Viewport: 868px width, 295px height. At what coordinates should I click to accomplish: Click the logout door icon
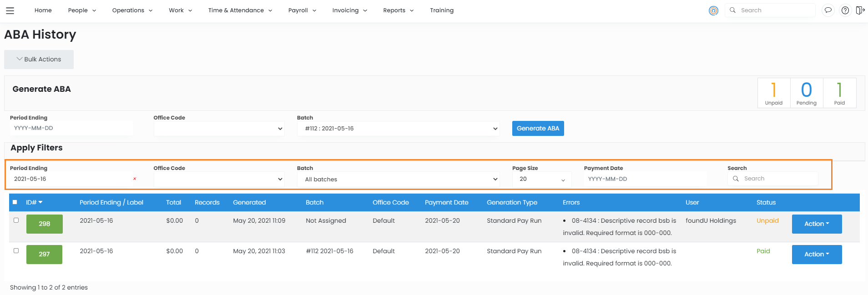[x=860, y=10]
